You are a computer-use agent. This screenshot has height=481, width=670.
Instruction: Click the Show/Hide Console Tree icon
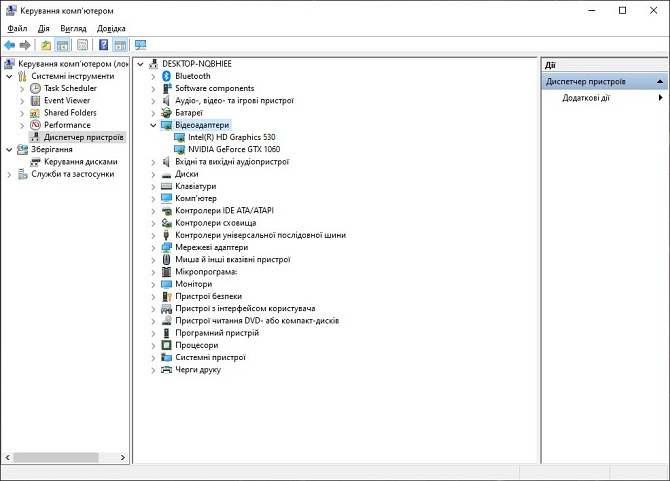click(62, 45)
